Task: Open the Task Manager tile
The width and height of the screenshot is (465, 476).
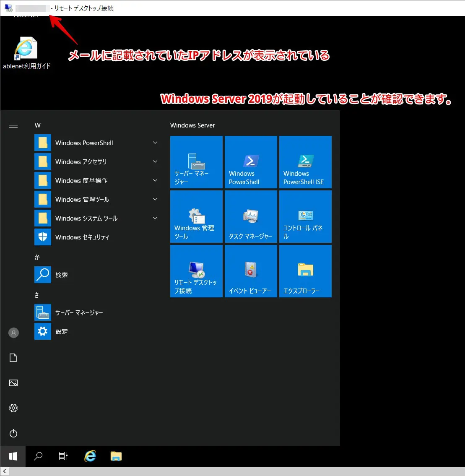Action: 251,216
